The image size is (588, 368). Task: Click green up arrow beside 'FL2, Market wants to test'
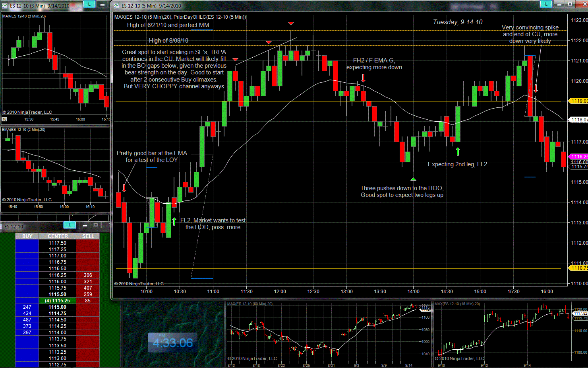click(x=174, y=221)
